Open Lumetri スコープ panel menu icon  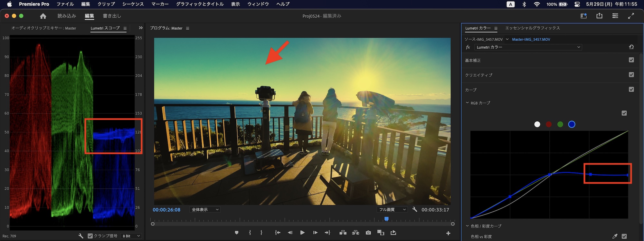pos(125,28)
